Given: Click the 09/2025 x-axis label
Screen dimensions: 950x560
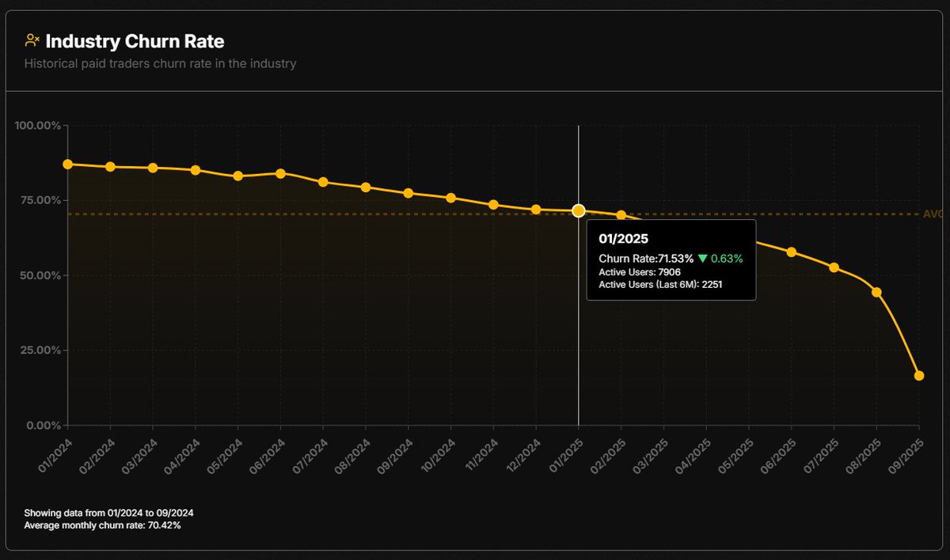Looking at the screenshot, I should [x=906, y=456].
